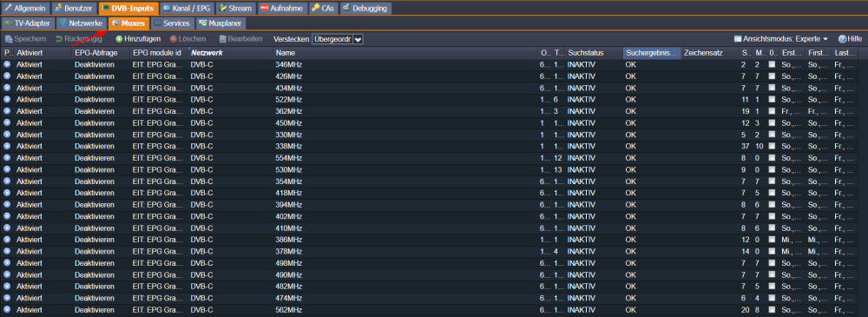
Task: Click the play icon for 362MHz row
Action: (7, 111)
